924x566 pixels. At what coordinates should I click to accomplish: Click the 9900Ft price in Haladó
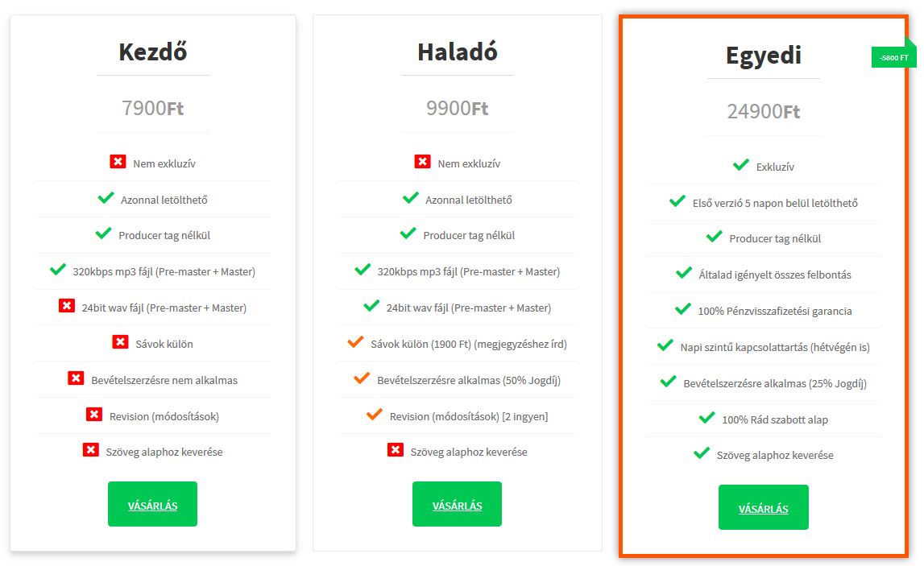coord(458,108)
